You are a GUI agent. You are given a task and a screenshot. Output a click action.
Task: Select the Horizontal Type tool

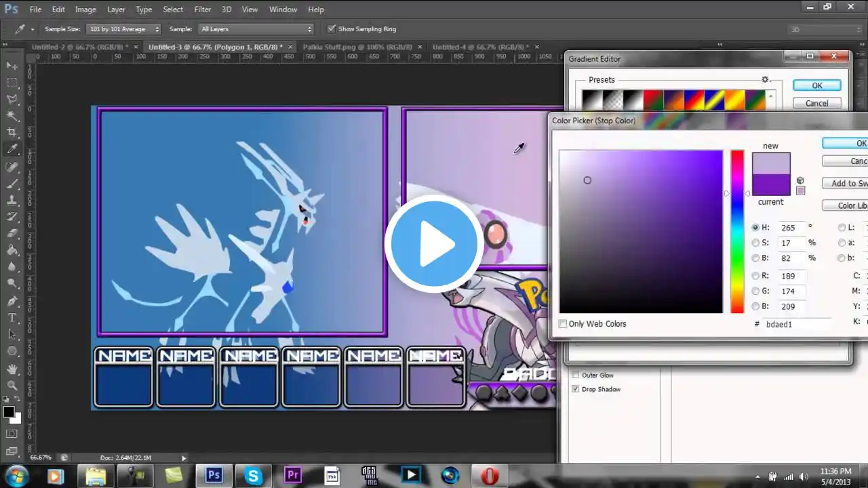coord(12,318)
